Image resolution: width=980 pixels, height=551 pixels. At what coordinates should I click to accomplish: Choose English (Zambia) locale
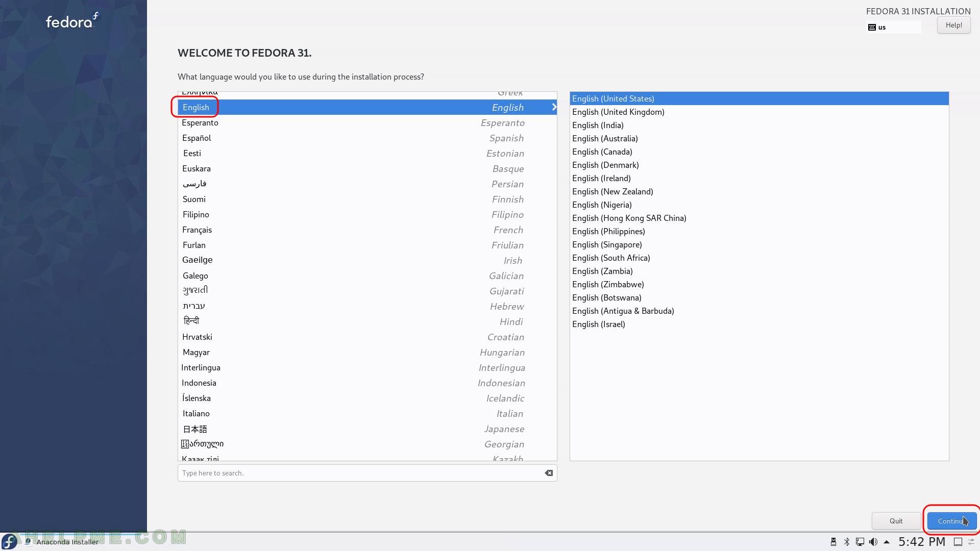[759, 271]
